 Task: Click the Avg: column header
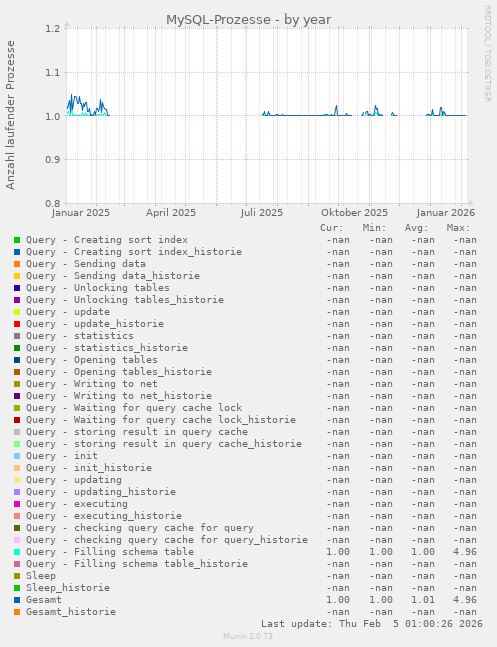tap(417, 228)
